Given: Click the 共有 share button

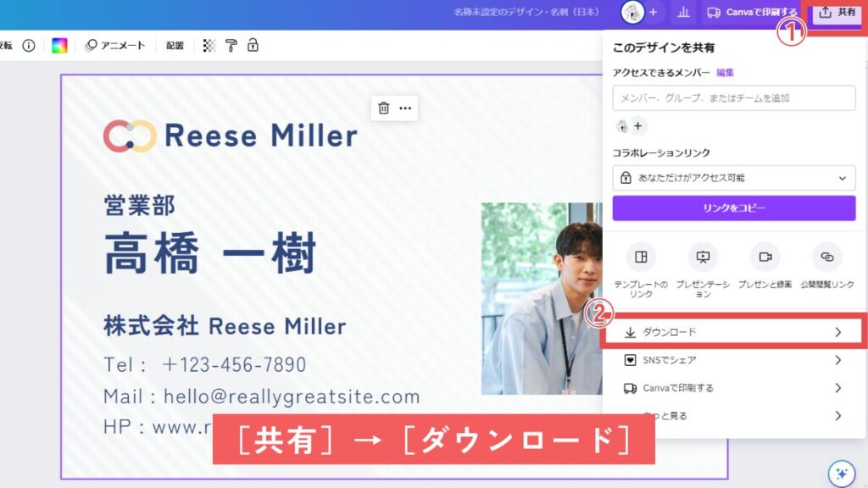Looking at the screenshot, I should [x=837, y=12].
